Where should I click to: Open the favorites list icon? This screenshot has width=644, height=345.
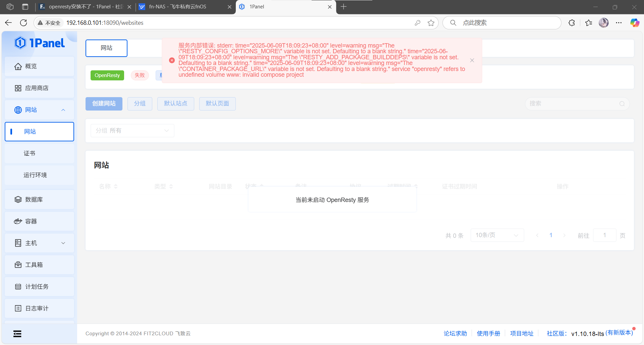[589, 23]
